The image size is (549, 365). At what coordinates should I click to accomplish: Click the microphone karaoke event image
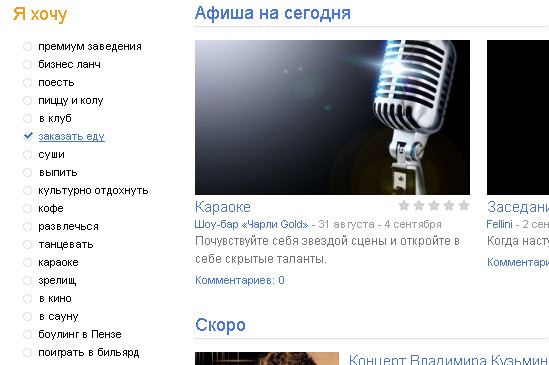332,117
